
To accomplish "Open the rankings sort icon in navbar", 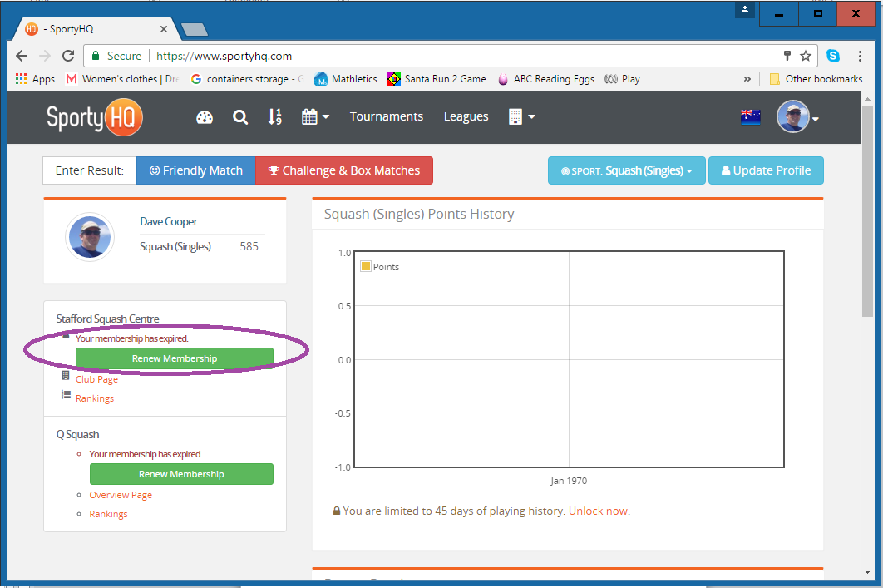I will click(x=275, y=117).
